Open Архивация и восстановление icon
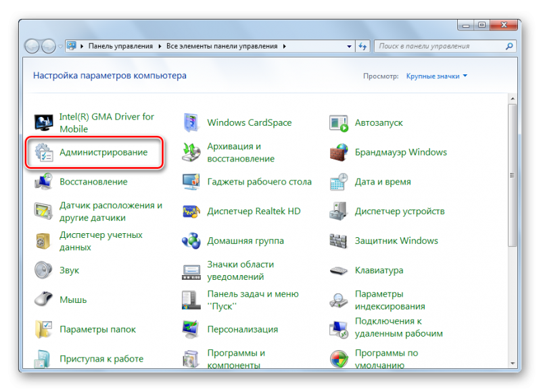The width and height of the screenshot is (541, 392). point(191,152)
